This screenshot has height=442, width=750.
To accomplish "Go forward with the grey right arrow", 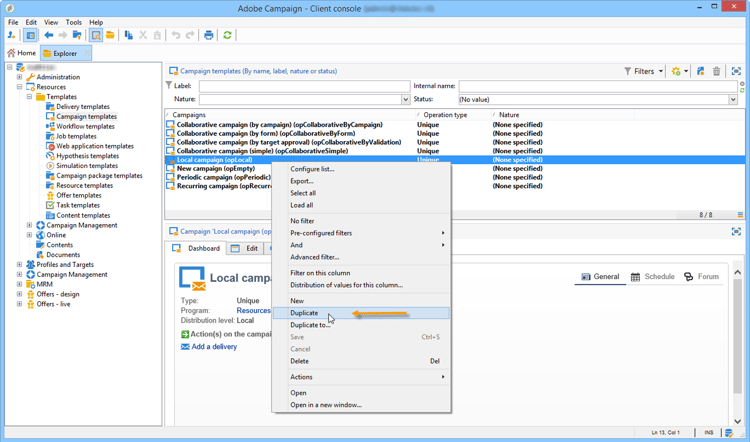I will (x=63, y=35).
